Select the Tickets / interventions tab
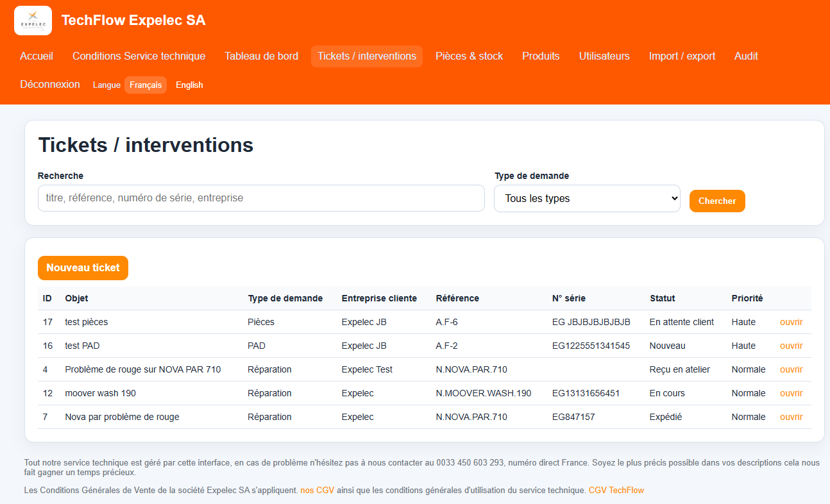Image resolution: width=830 pixels, height=504 pixels. (x=367, y=56)
